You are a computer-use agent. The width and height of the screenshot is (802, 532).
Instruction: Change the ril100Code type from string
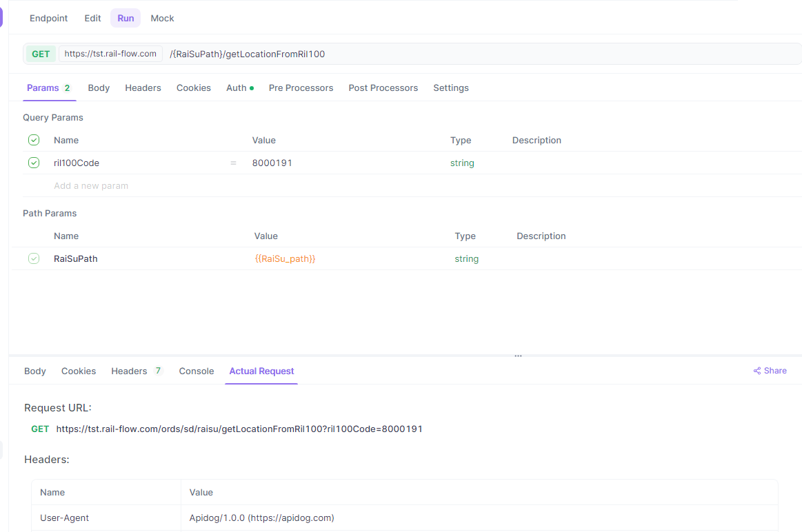(462, 163)
